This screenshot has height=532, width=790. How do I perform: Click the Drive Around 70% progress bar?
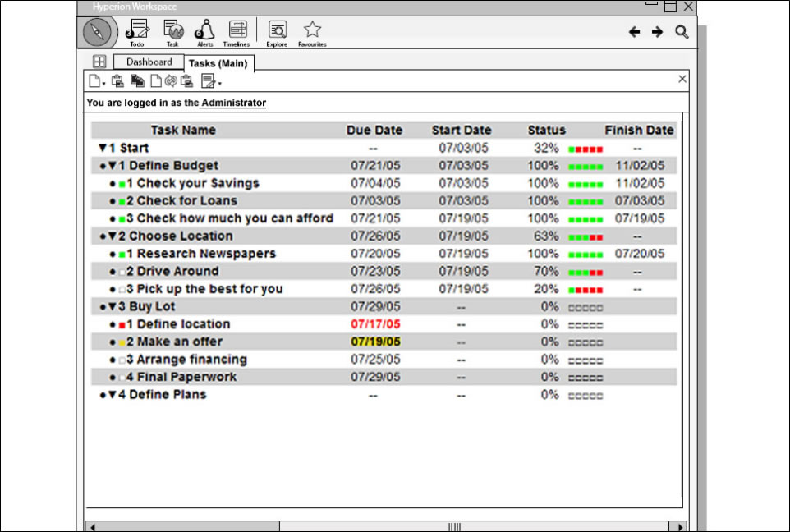(586, 273)
